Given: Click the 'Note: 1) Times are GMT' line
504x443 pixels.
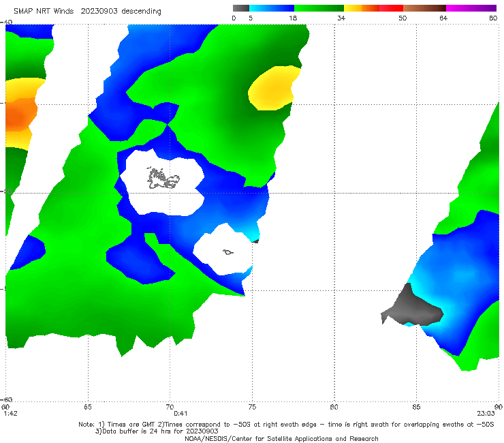Looking at the screenshot, I should pos(286,425).
